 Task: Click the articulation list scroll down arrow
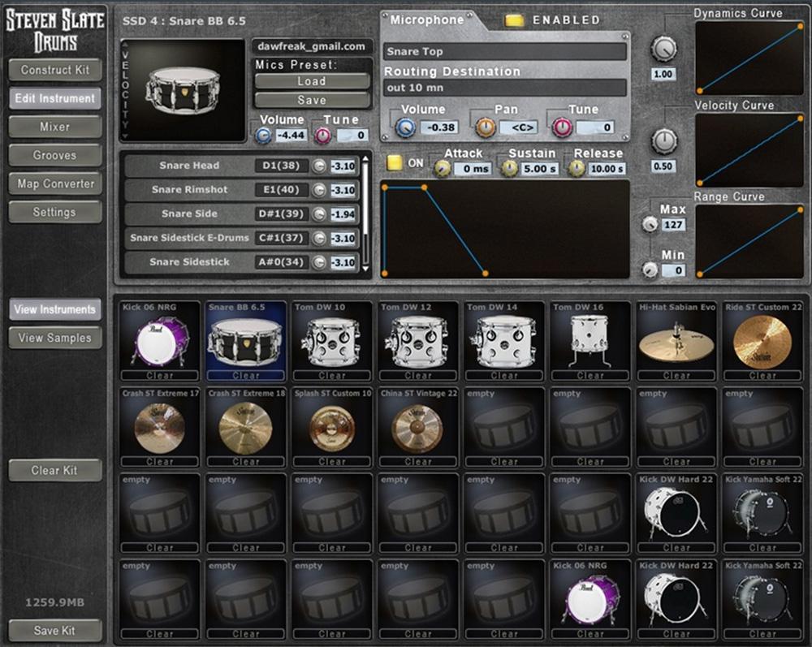pyautogui.click(x=365, y=269)
